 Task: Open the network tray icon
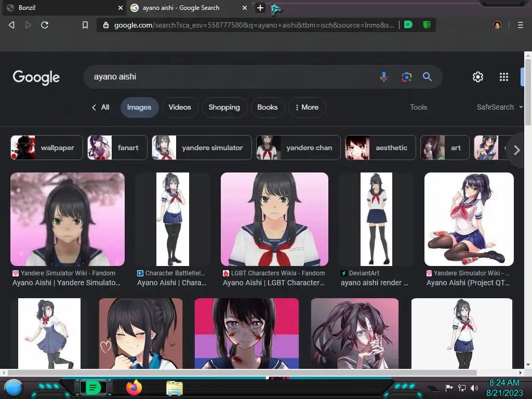point(462,388)
